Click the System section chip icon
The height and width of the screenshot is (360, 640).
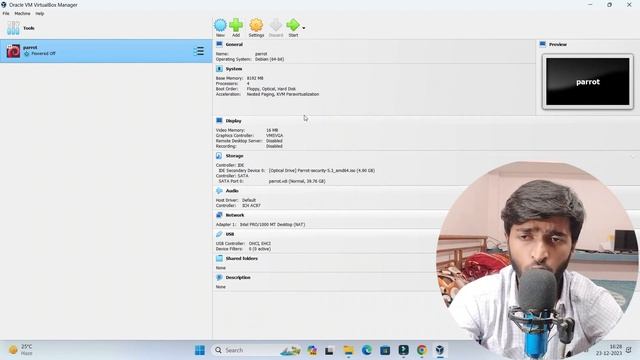pyautogui.click(x=219, y=69)
